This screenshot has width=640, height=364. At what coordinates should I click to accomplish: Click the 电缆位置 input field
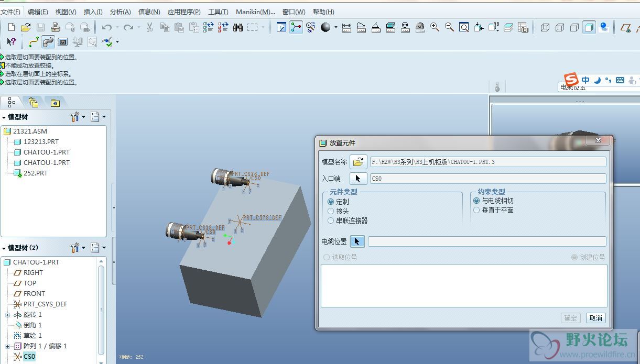tap(486, 241)
